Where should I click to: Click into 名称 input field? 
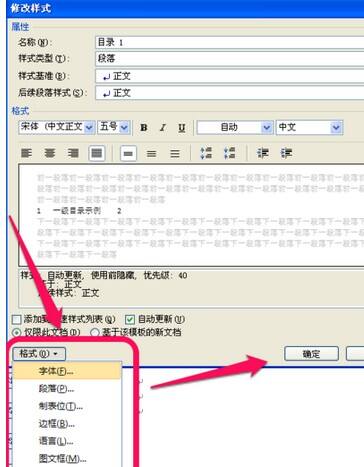230,42
